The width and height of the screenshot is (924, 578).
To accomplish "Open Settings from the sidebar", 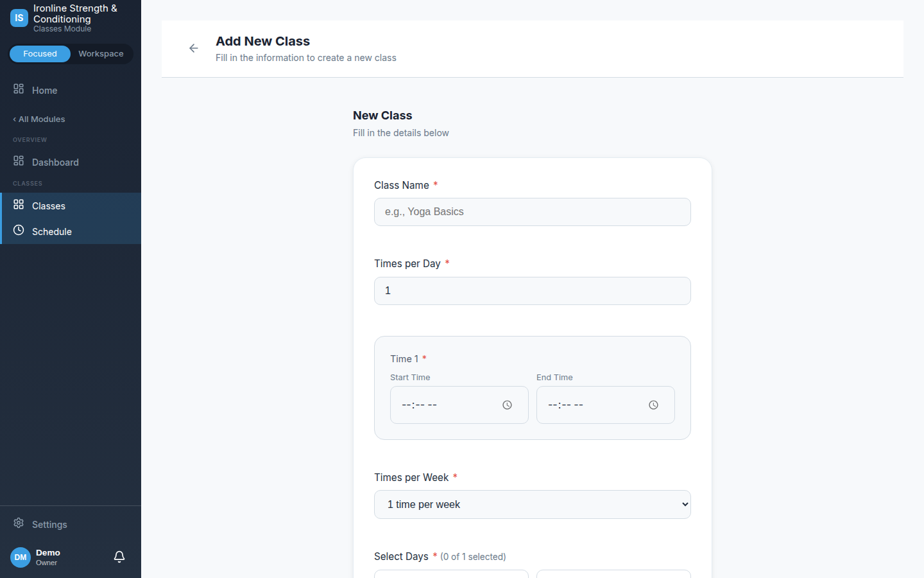I will click(x=71, y=524).
